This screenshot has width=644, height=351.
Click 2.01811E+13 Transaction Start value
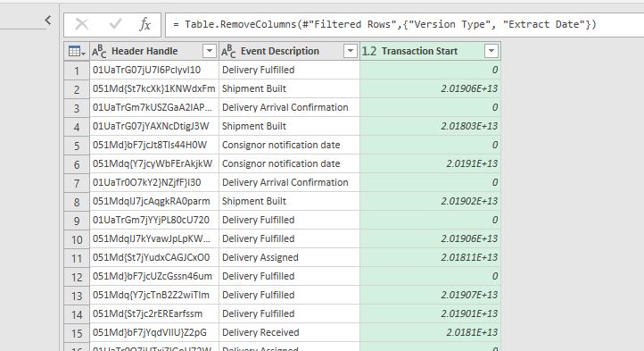[469, 257]
